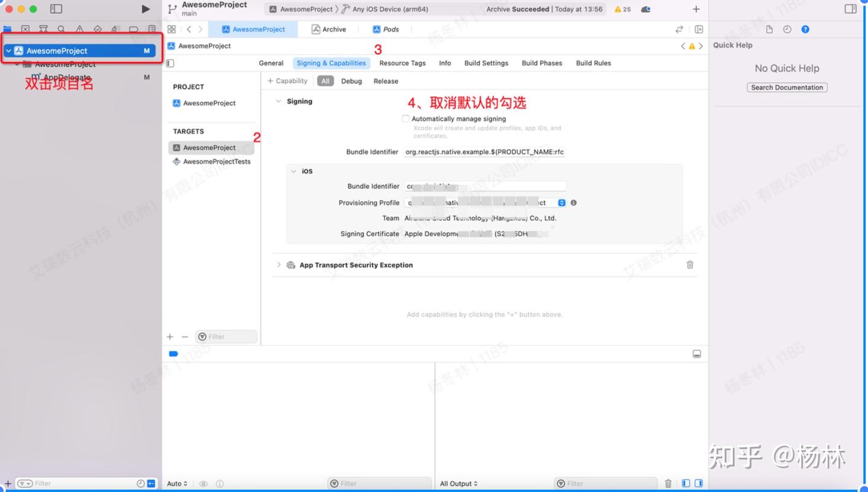Image resolution: width=868 pixels, height=492 pixels.
Task: Open the Build Phases tab
Action: point(542,63)
